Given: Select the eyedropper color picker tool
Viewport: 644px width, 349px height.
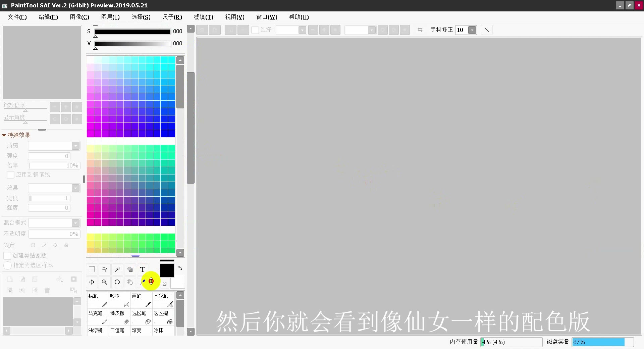Looking at the screenshot, I should 143,282.
